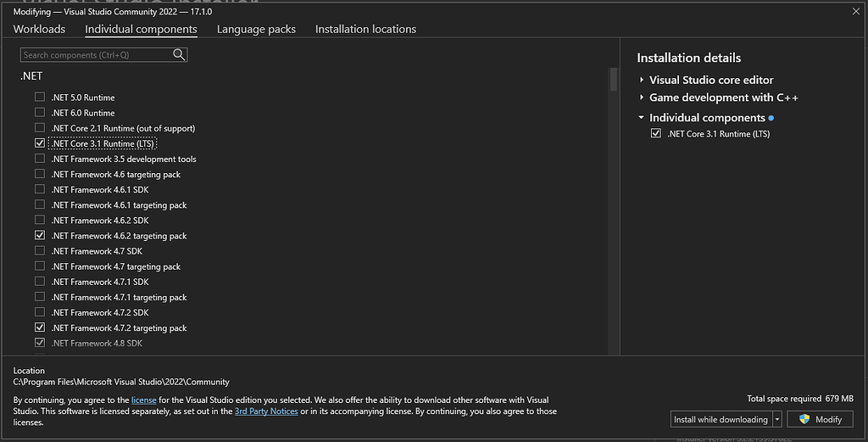
Task: Open the 3rd Party Notices link
Action: point(266,411)
